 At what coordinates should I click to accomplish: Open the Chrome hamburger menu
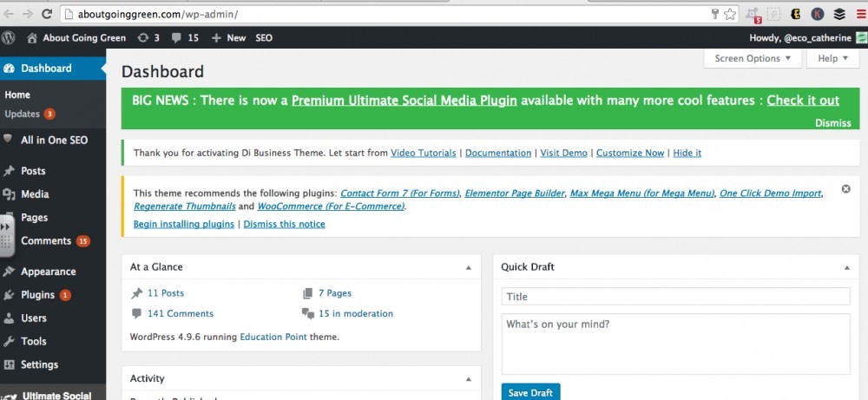pyautogui.click(x=861, y=15)
